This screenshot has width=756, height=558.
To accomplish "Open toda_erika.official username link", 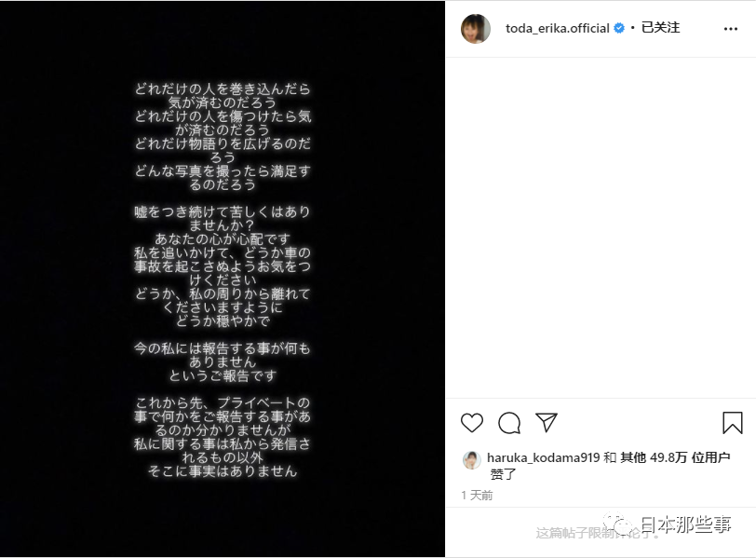I will (x=558, y=29).
